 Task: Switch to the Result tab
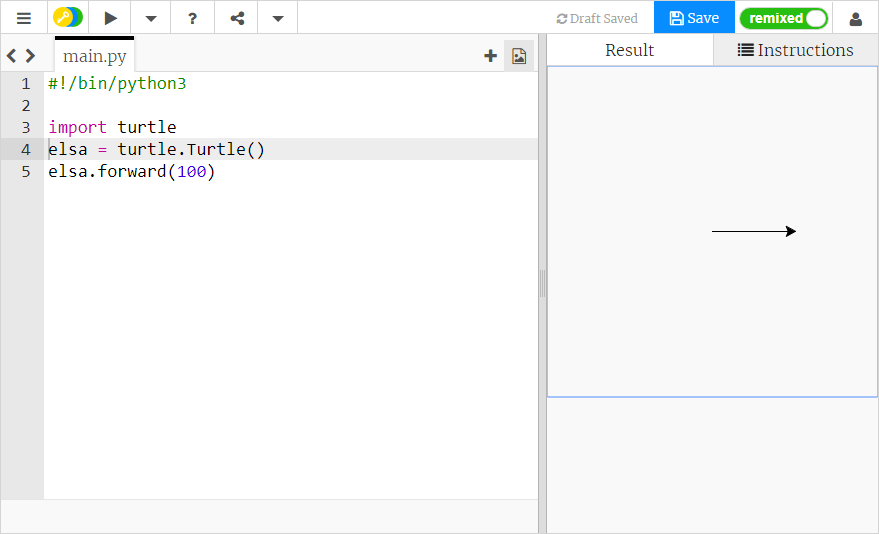629,50
